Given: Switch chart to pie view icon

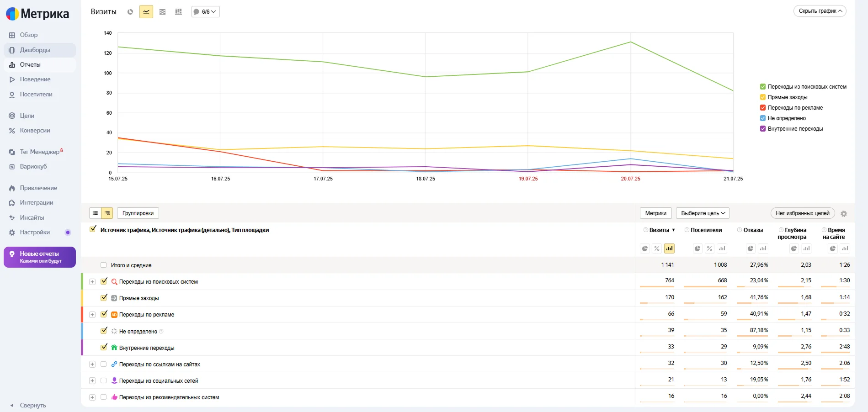Looking at the screenshot, I should click(x=130, y=12).
